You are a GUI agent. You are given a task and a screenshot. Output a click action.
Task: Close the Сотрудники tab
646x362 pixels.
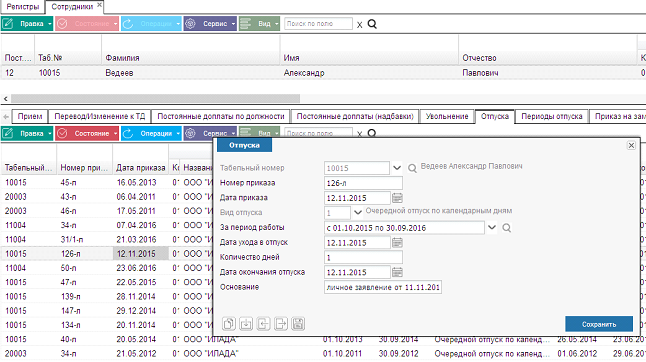coord(99,5)
